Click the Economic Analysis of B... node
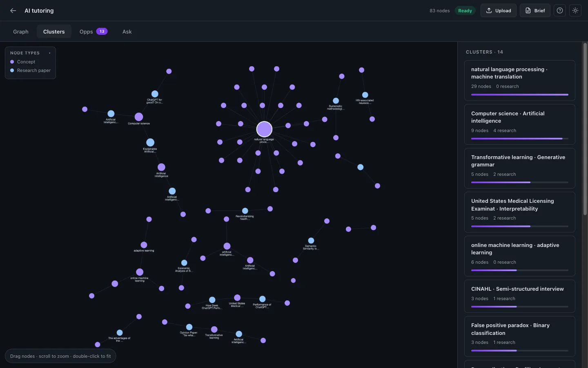Image resolution: width=588 pixels, height=368 pixels. (184, 263)
